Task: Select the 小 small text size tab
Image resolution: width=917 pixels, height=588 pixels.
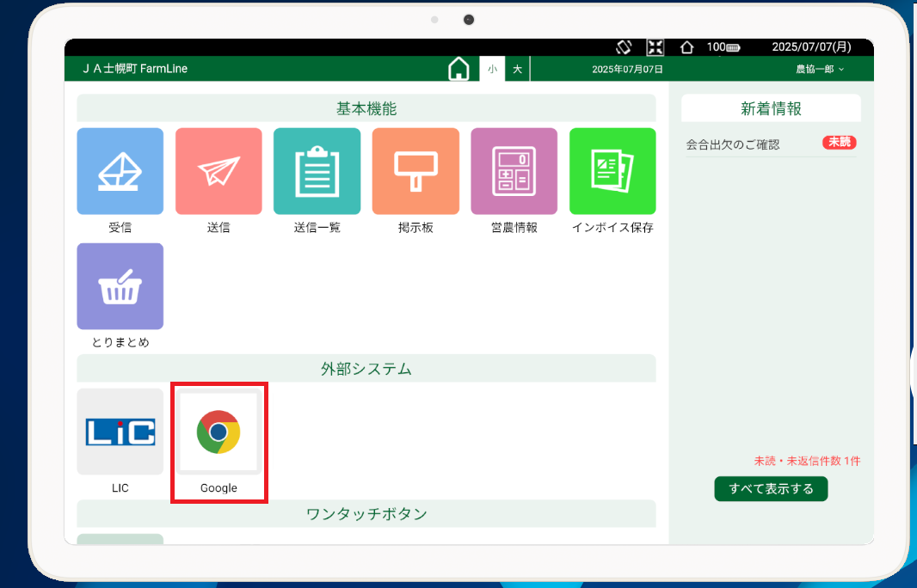Action: (x=492, y=69)
